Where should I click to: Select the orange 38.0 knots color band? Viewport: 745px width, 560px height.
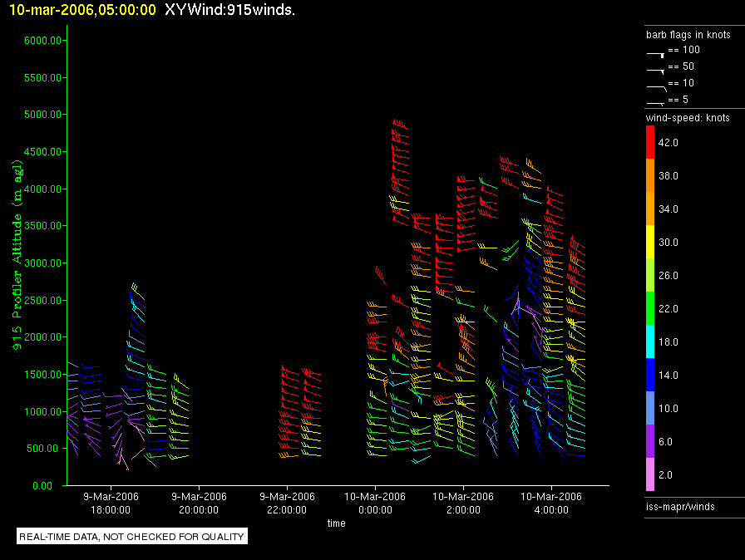651,176
